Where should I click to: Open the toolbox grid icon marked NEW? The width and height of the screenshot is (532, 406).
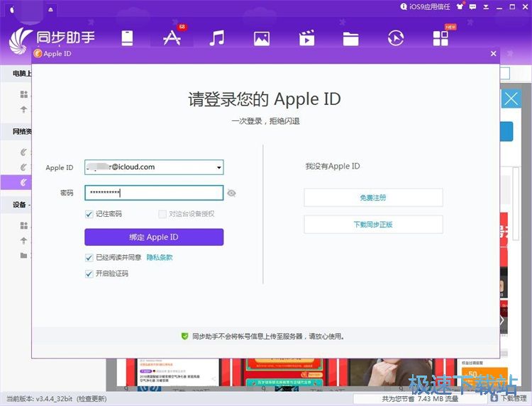440,38
